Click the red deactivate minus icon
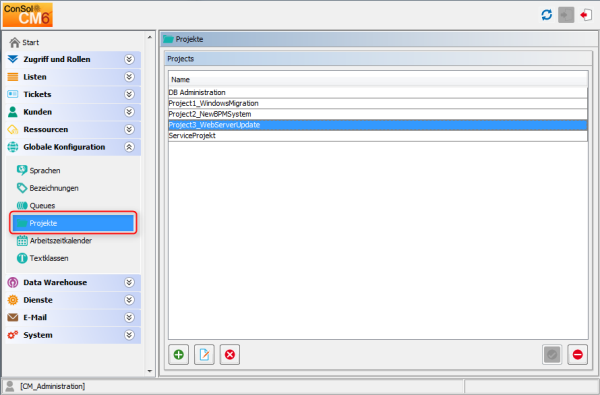This screenshot has height=395, width=600. pyautogui.click(x=577, y=354)
